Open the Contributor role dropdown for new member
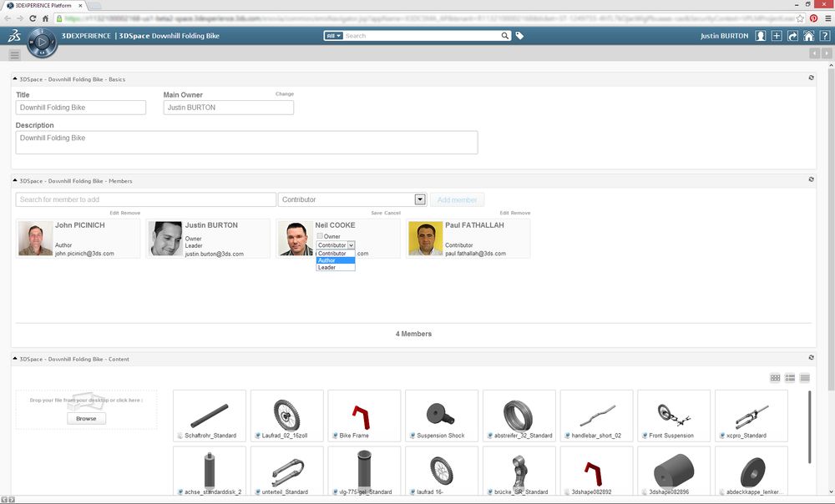 click(x=421, y=200)
